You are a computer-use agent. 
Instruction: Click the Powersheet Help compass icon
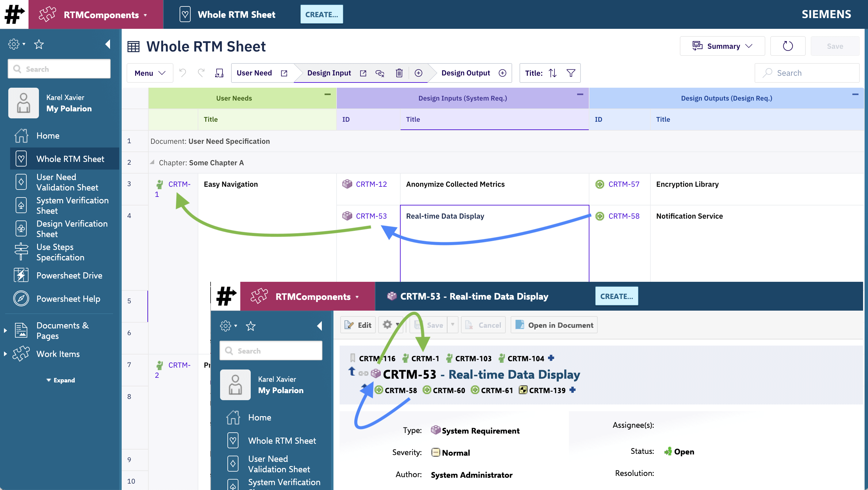[21, 298]
